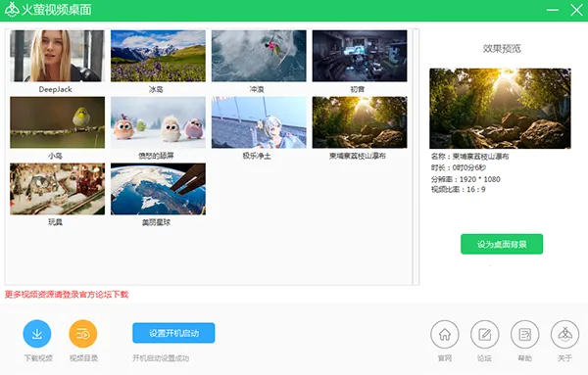
Task: Click the 效果预览 heading
Action: coord(502,48)
